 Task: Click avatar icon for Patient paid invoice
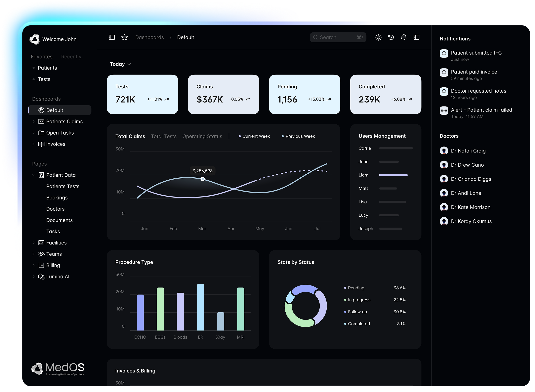tap(444, 72)
